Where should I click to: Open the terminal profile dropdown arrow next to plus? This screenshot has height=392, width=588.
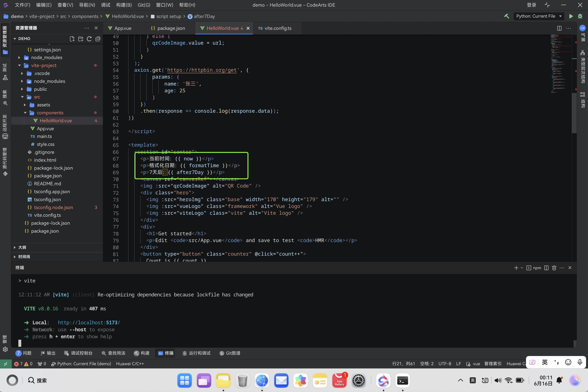tap(522, 268)
